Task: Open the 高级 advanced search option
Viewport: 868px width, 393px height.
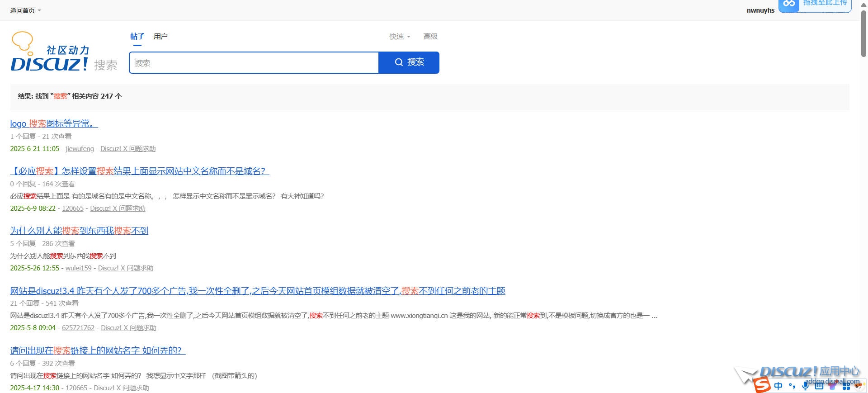Action: [x=430, y=36]
